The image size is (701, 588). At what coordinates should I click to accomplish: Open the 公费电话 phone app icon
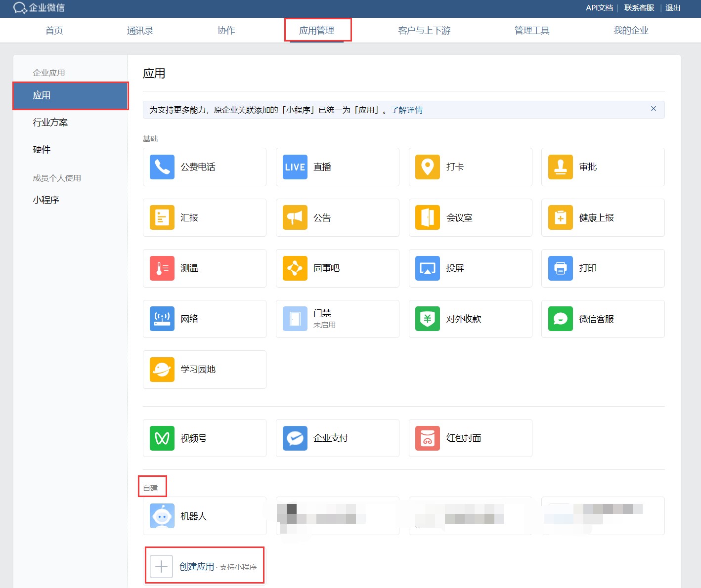pos(162,167)
